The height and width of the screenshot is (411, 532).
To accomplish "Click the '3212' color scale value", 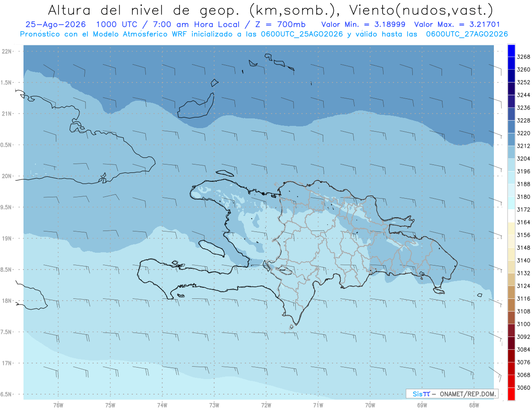I will 523,146.
